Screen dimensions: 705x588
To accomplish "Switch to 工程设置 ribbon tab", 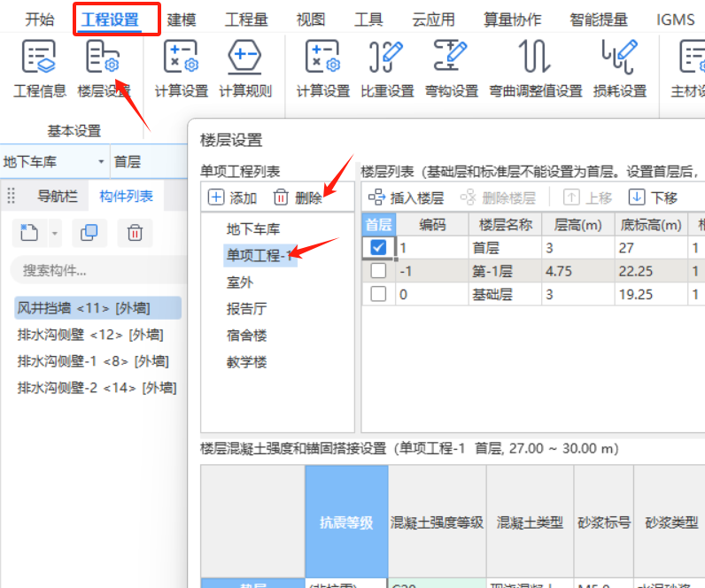I will tap(110, 19).
